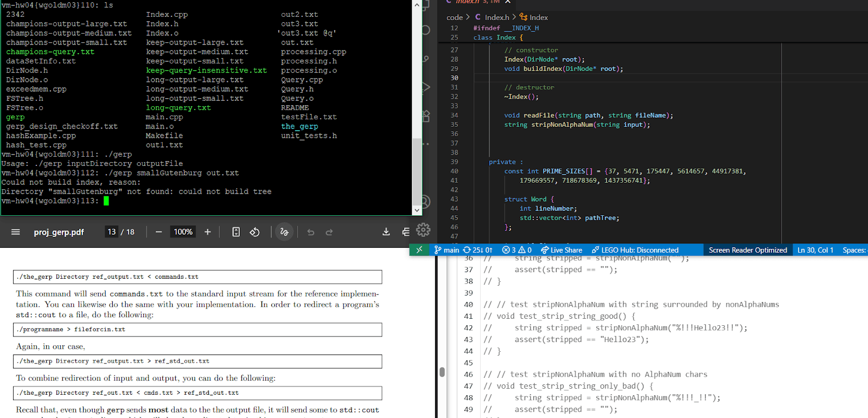Click the 'private :' code line

coord(506,162)
